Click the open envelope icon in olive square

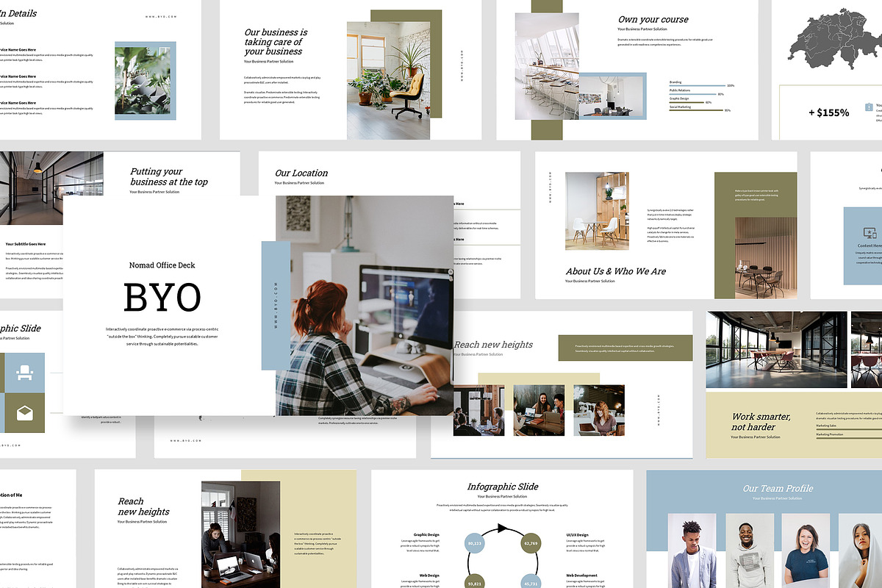click(24, 413)
